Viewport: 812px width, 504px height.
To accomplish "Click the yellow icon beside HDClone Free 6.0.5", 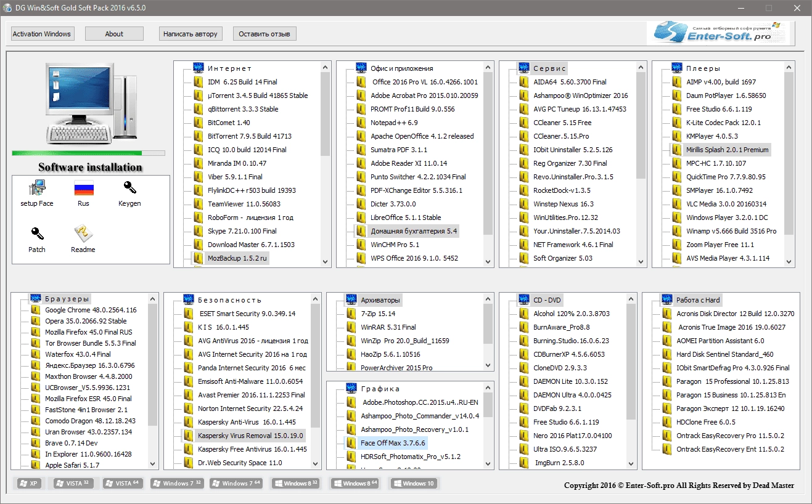I will click(x=667, y=422).
